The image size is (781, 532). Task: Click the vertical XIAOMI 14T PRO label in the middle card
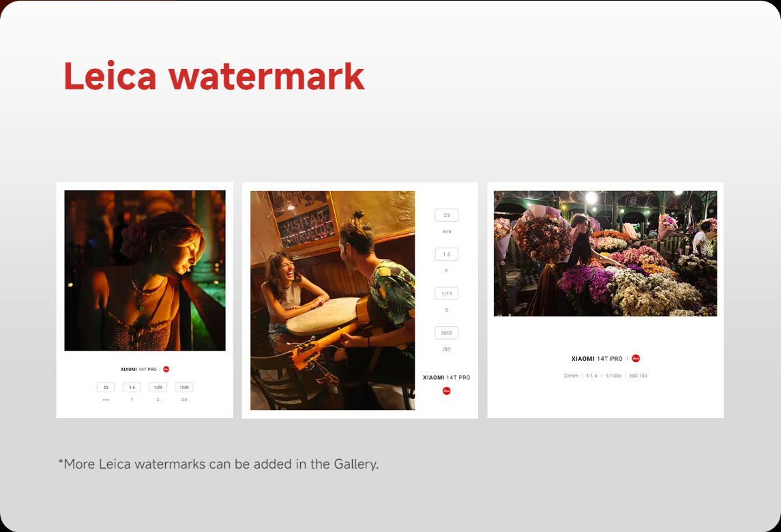(447, 378)
